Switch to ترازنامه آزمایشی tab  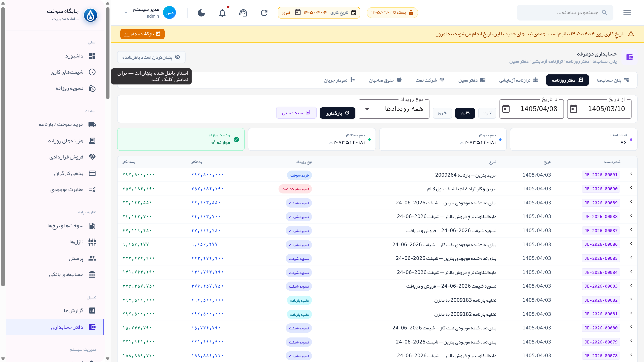(518, 80)
